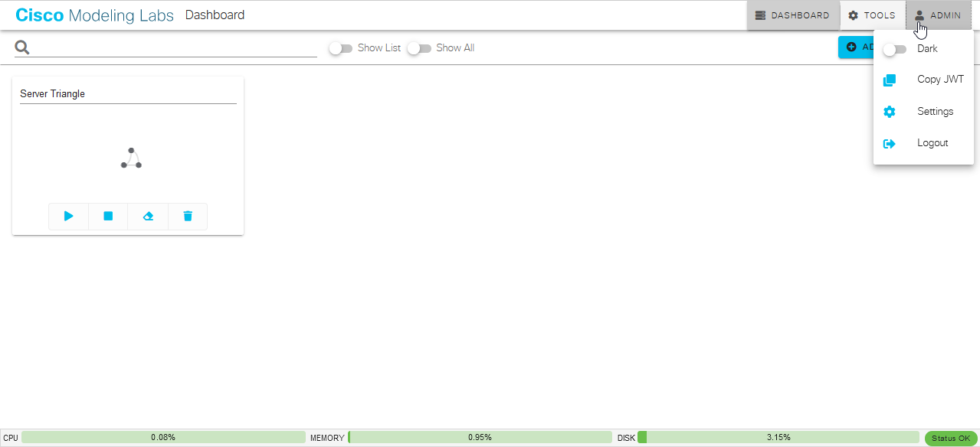Open the TOOLS menu
The width and height of the screenshot is (980, 447).
872,15
